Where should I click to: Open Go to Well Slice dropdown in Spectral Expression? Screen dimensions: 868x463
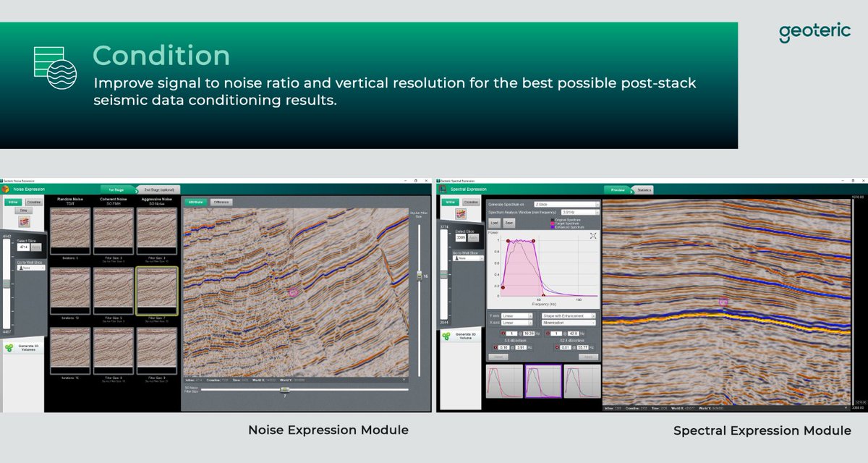(x=468, y=258)
